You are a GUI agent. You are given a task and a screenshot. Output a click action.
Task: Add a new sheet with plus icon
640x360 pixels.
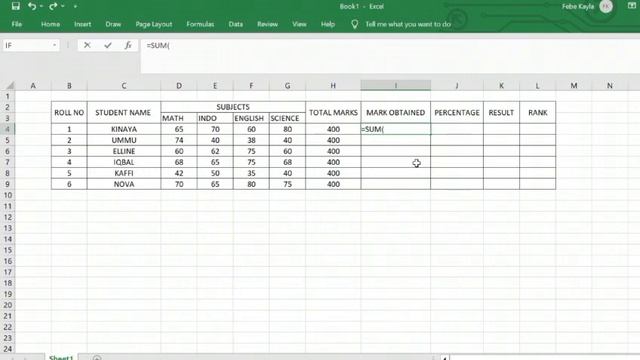click(97, 358)
